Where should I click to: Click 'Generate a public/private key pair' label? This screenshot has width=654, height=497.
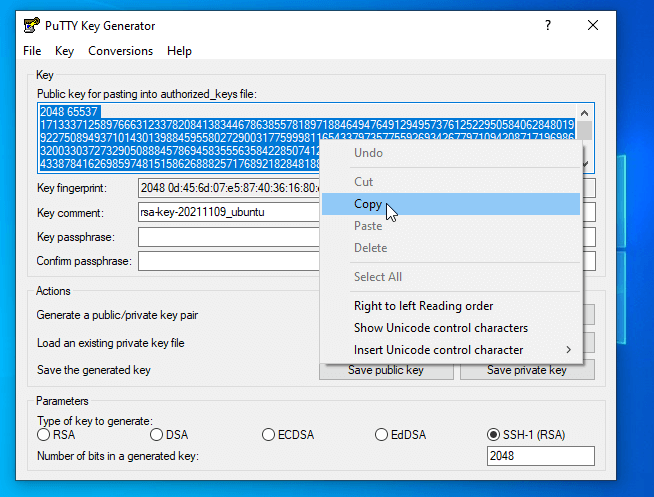point(117,315)
